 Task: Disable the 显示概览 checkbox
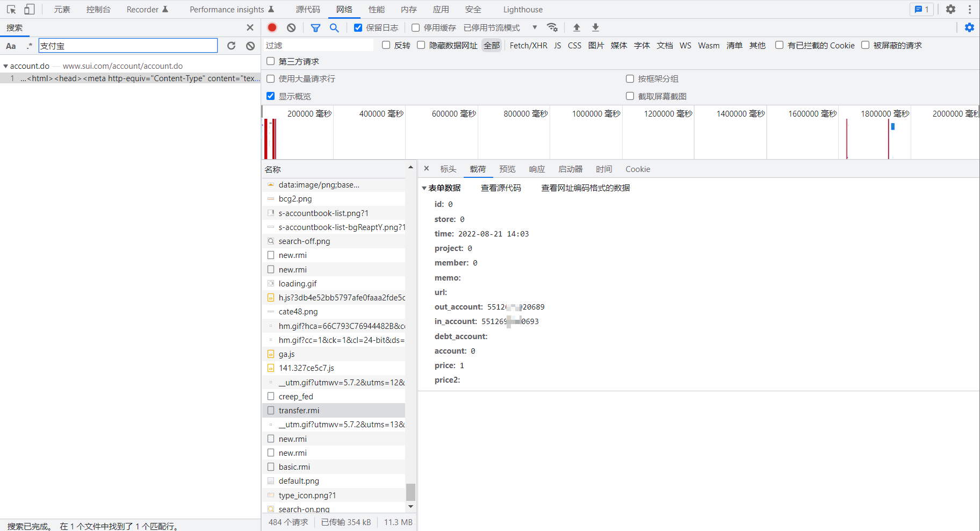click(271, 96)
